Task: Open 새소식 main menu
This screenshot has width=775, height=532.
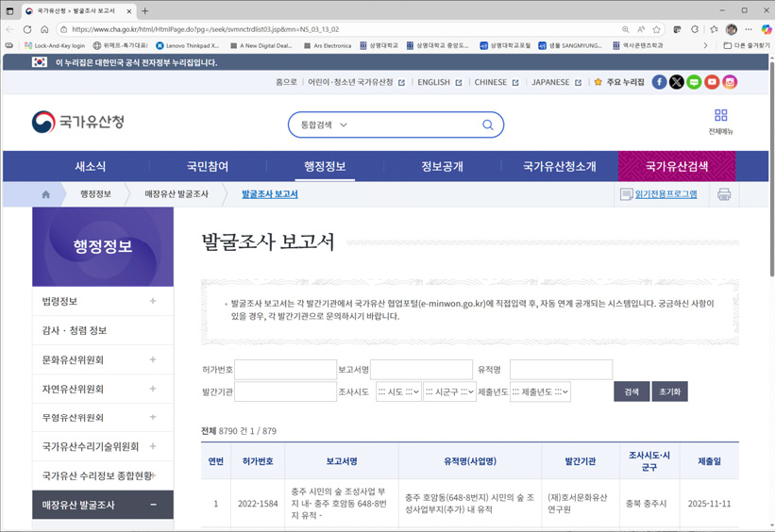Action: coord(91,166)
